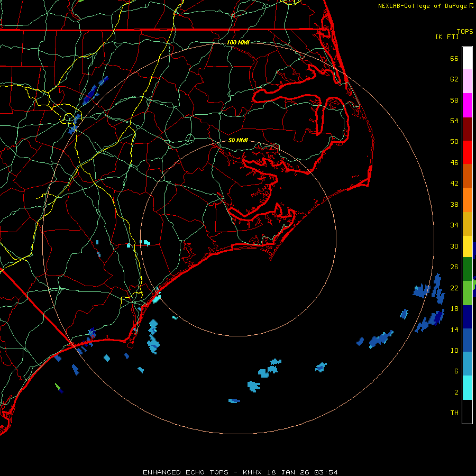This screenshot has width=476, height=476.
Task: Click the TOPS legend title
Action: 465,32
